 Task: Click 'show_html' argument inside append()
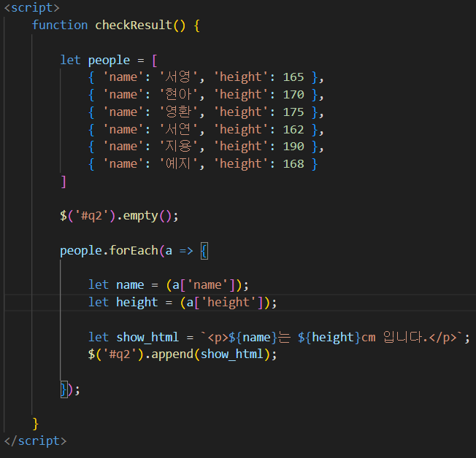click(232, 354)
